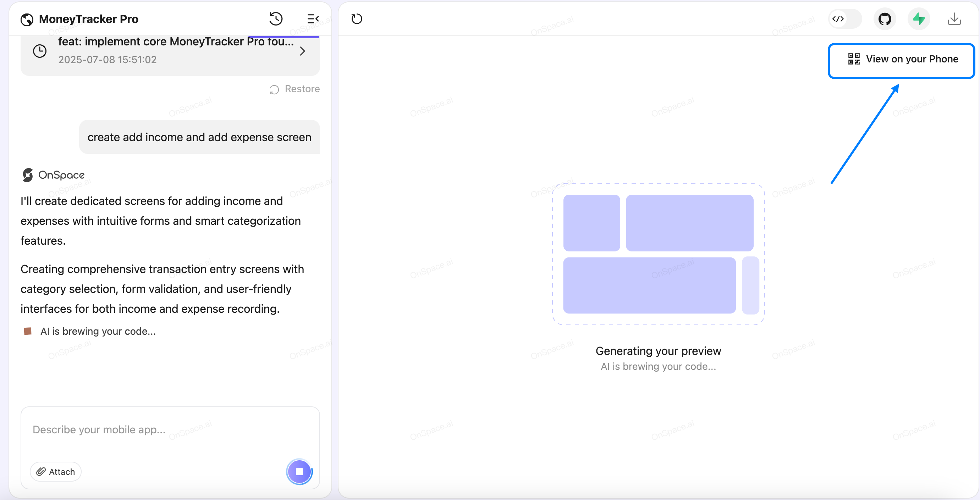Viewport: 980px width, 500px height.
Task: Click the QR code icon
Action: point(854,59)
